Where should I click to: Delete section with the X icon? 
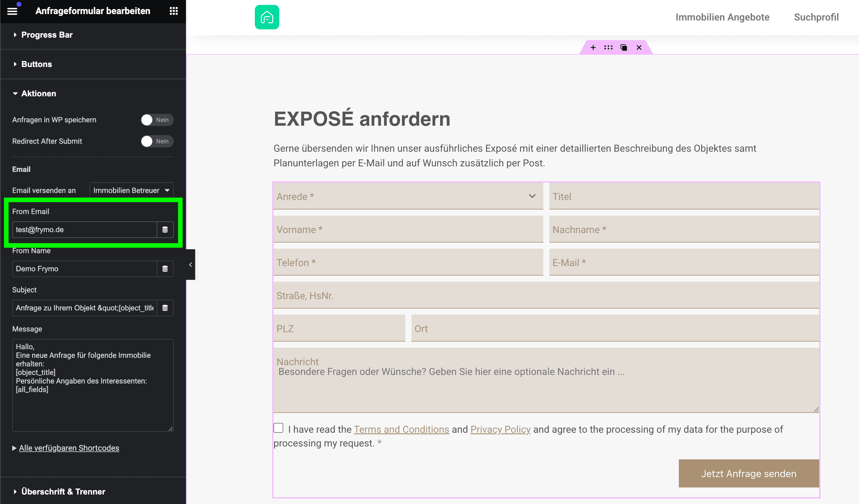click(x=639, y=47)
